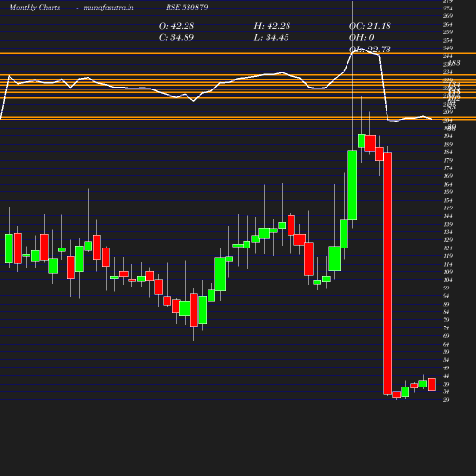Viewport: 476px width, 476px height.
Task: Click the "BSE 530879" stock code
Action: [x=187, y=7]
